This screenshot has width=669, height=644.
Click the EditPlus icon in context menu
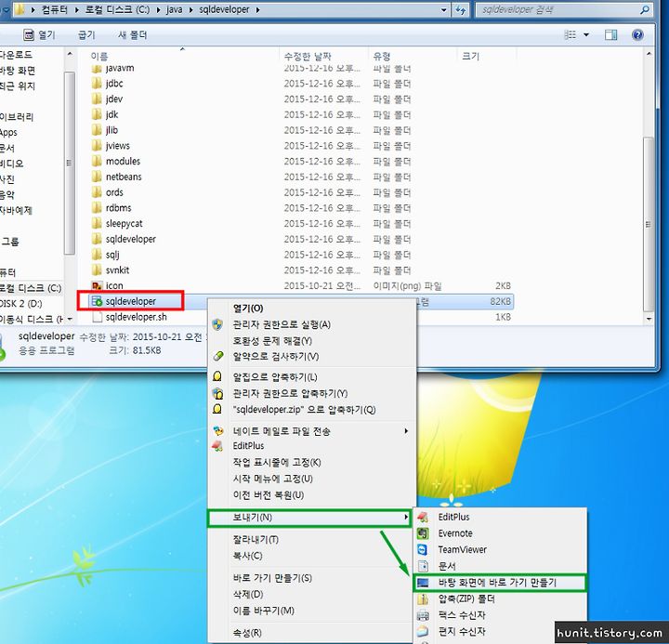click(217, 446)
